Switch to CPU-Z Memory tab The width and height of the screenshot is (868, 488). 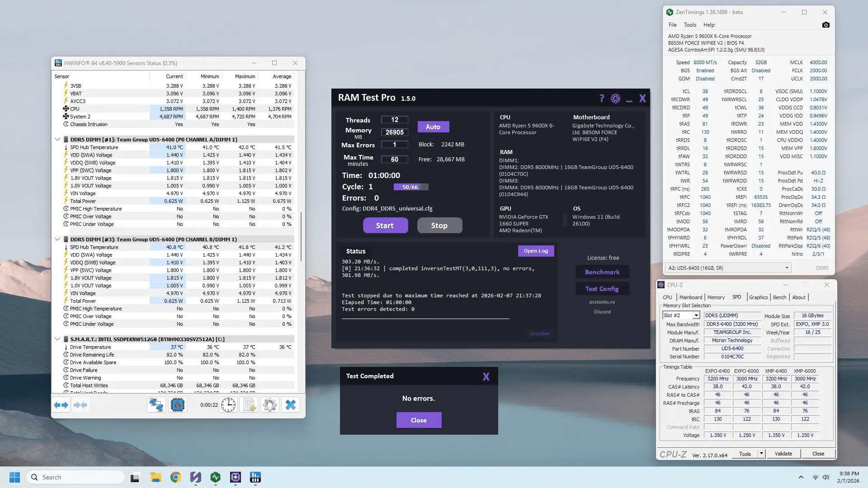pos(716,297)
